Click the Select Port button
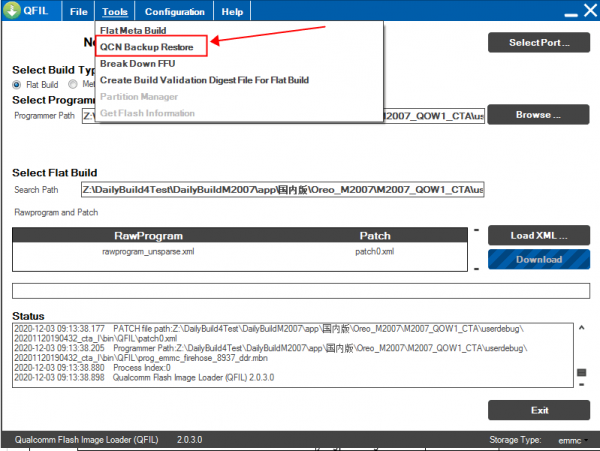 [x=539, y=42]
